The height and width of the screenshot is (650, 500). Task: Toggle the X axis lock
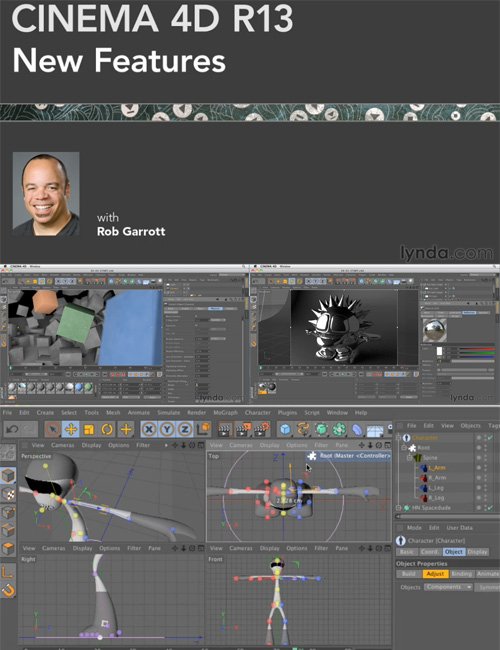149,429
